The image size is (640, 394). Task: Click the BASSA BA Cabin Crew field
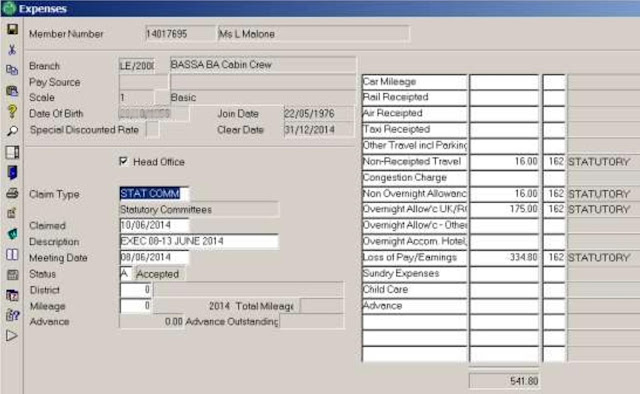coord(263,65)
